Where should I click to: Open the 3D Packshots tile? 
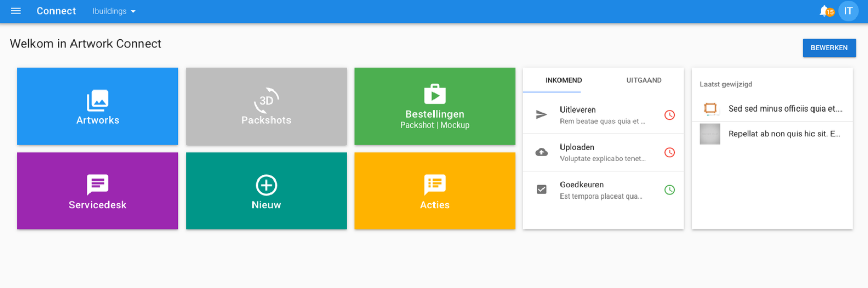[266, 106]
